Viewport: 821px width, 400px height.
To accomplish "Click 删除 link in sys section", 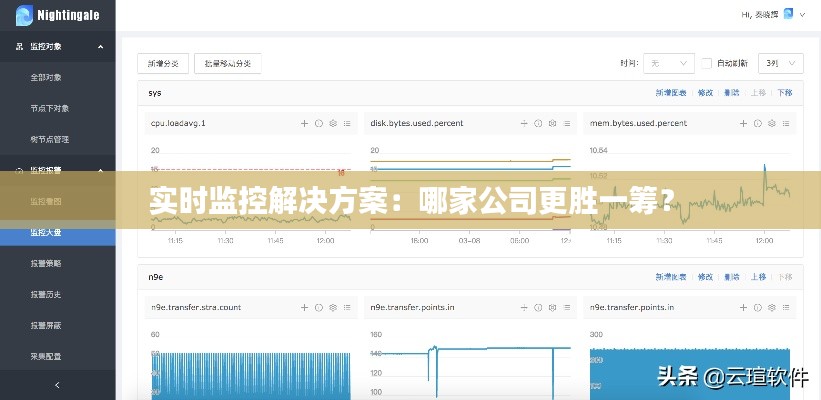I will (731, 93).
